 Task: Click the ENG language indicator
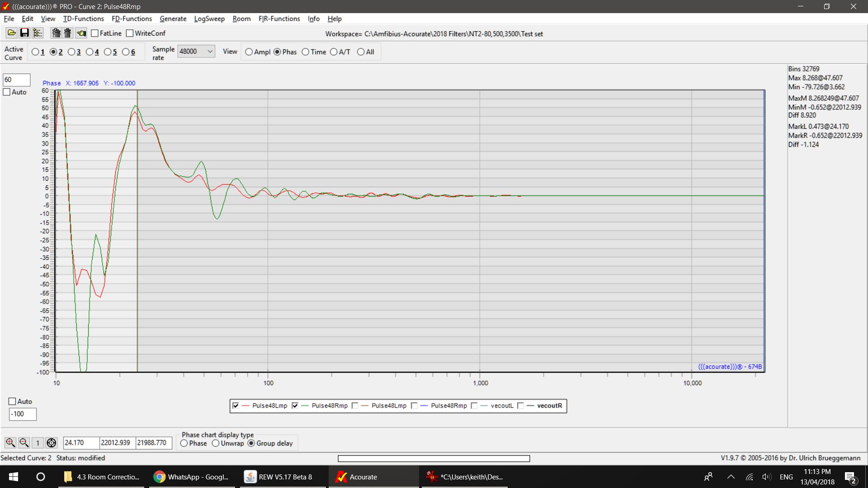786,477
